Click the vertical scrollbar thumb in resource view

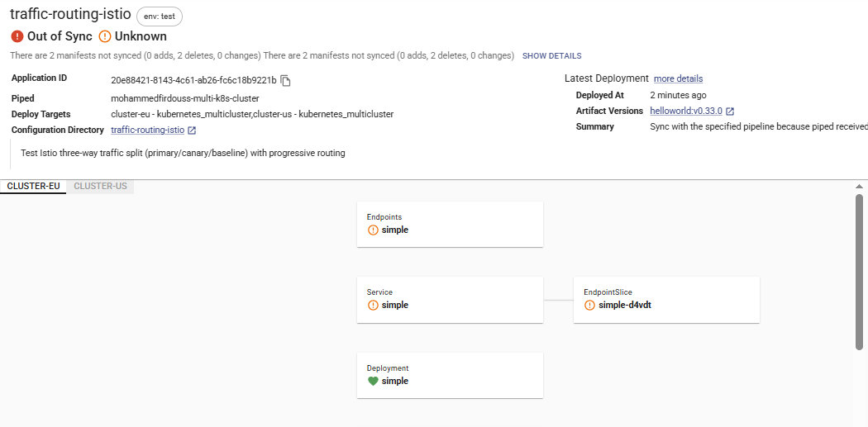[860, 273]
